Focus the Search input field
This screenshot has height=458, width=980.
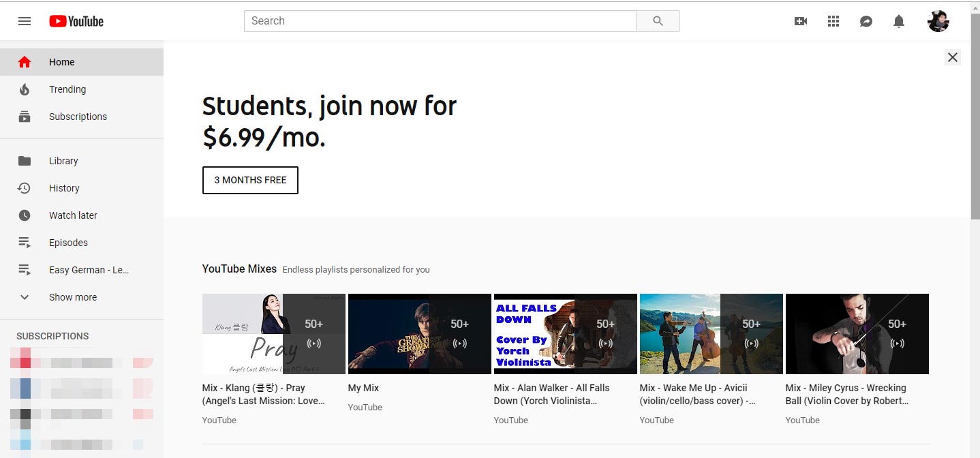440,21
